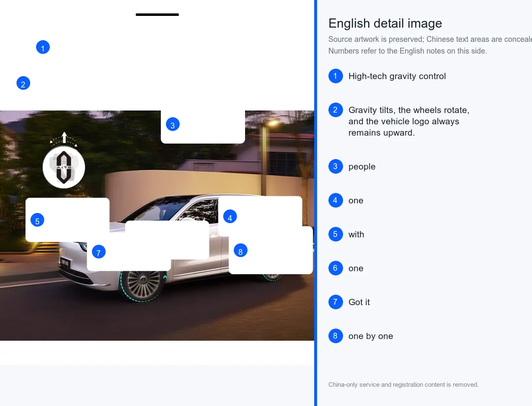Choose badge 8 in the English notes list
This screenshot has height=406, width=532.
click(336, 336)
